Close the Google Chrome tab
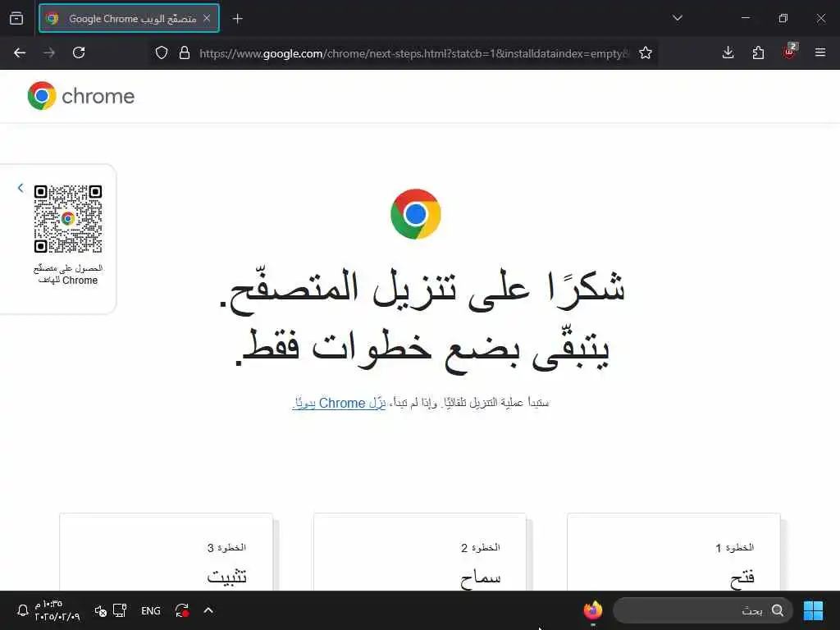Image resolution: width=840 pixels, height=630 pixels. 207,18
